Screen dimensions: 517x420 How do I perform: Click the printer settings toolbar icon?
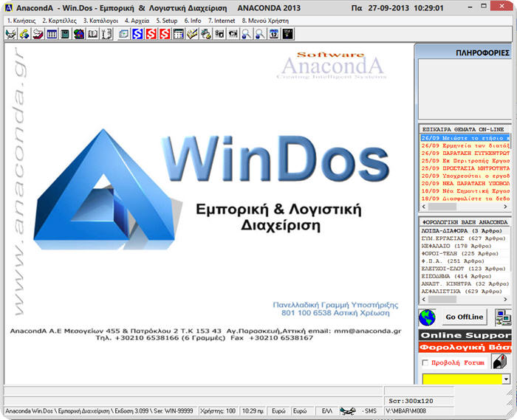click(x=206, y=34)
